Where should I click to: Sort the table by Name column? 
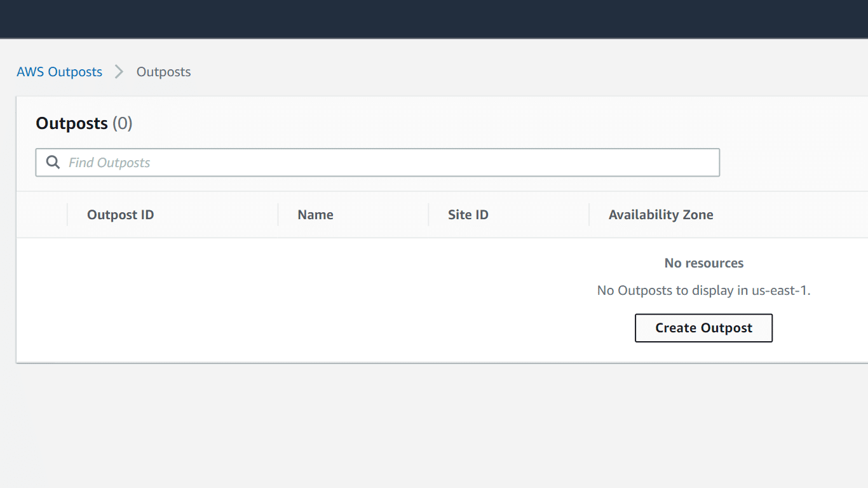tap(315, 215)
